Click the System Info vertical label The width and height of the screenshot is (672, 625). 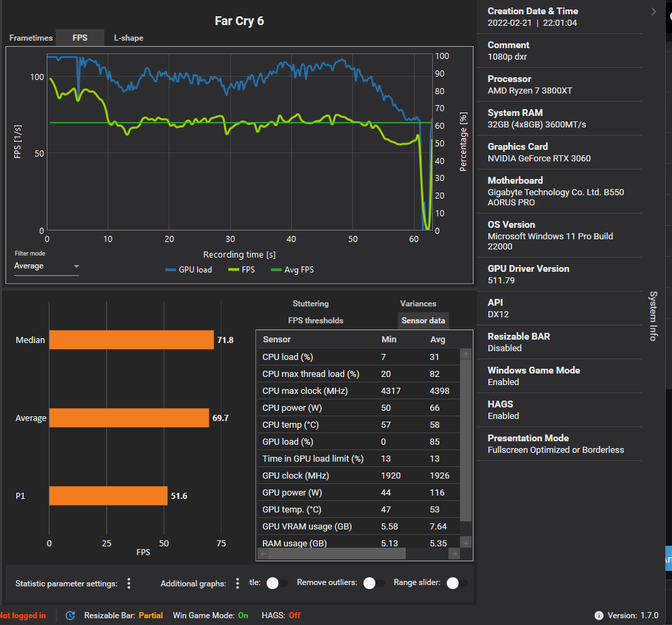tap(653, 316)
